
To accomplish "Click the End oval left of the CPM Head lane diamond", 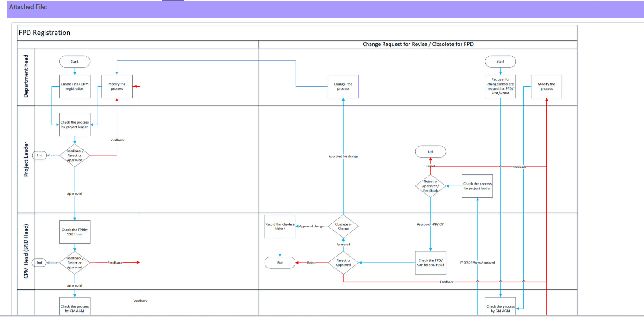I will point(39,263).
